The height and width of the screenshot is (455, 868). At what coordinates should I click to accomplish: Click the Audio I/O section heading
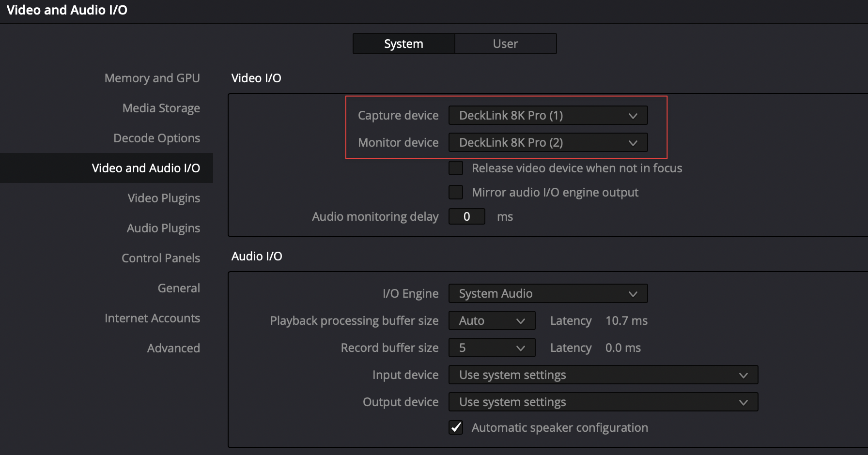(x=257, y=256)
